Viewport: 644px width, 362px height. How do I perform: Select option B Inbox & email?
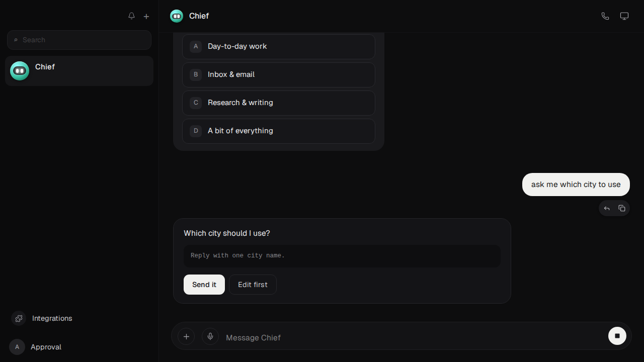coord(279,74)
